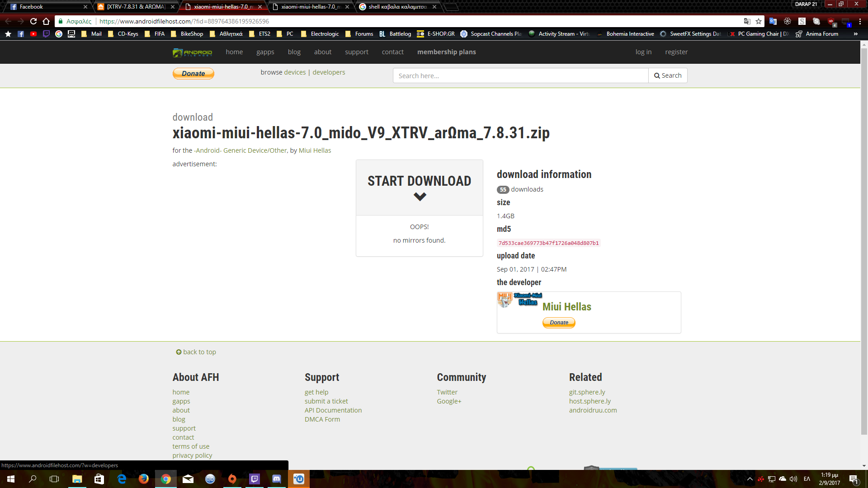868x488 pixels.
Task: Expand the hidden bookmarks overflow chevron
Action: [x=855, y=34]
